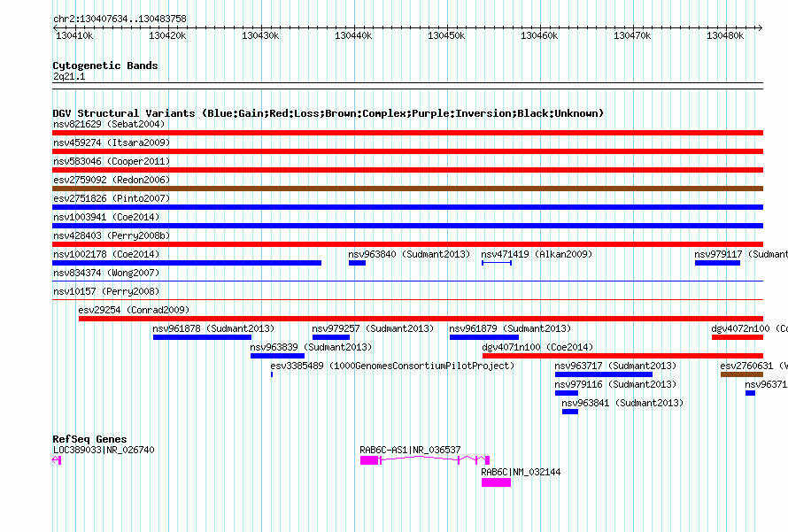This screenshot has height=532, width=788.
Task: Click the ruler's left arrow end
Action: tap(55, 28)
